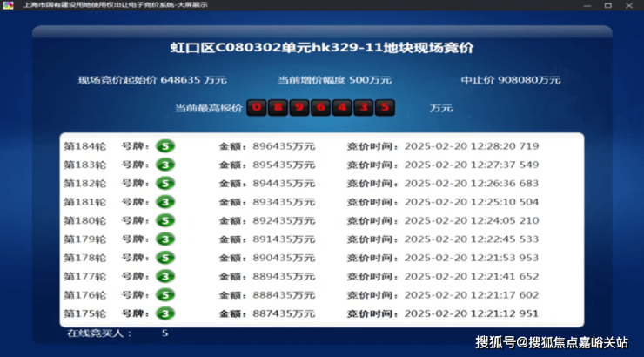644x357 pixels.
Task: Click the amount 888435万元
Action: pos(284,295)
